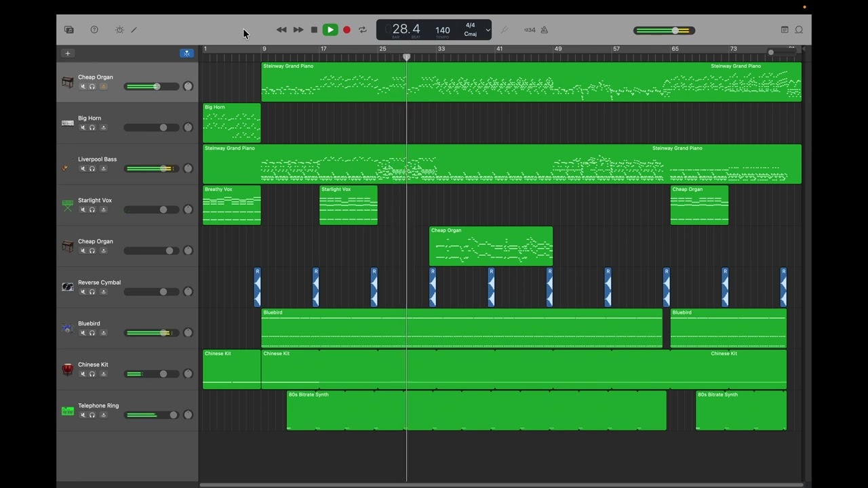The height and width of the screenshot is (488, 868).
Task: Open the Library panel button
Action: 68,30
